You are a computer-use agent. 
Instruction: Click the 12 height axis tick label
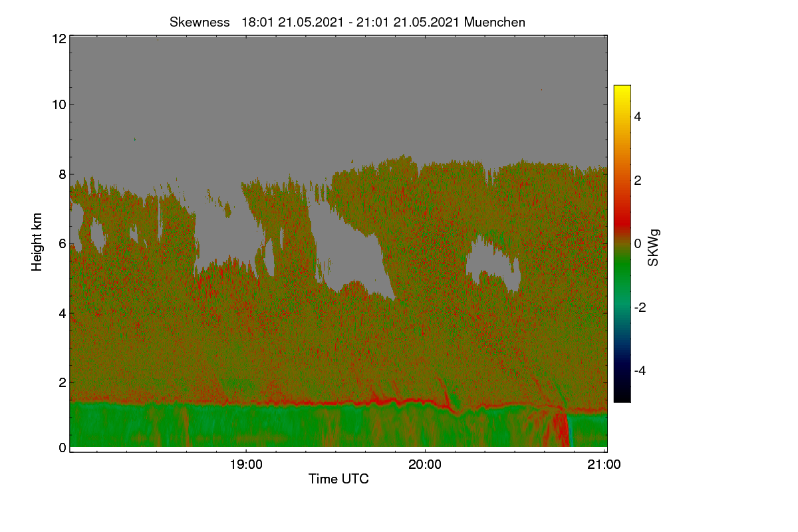(x=59, y=39)
